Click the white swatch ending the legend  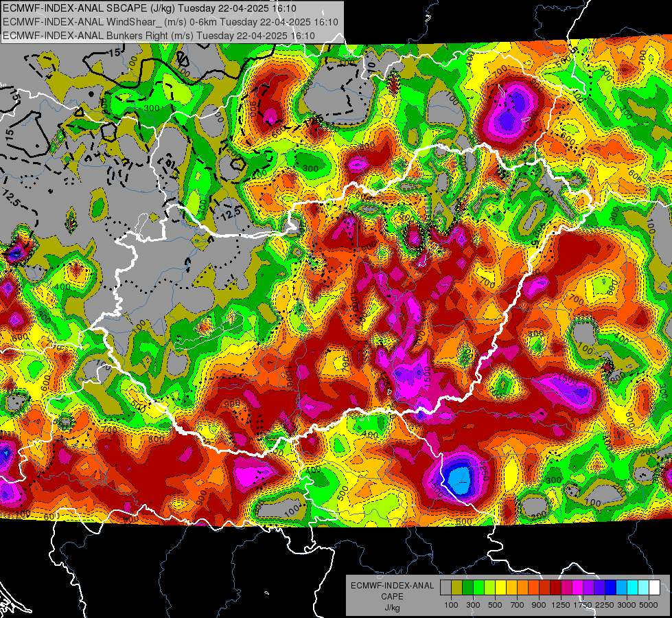coord(654,588)
